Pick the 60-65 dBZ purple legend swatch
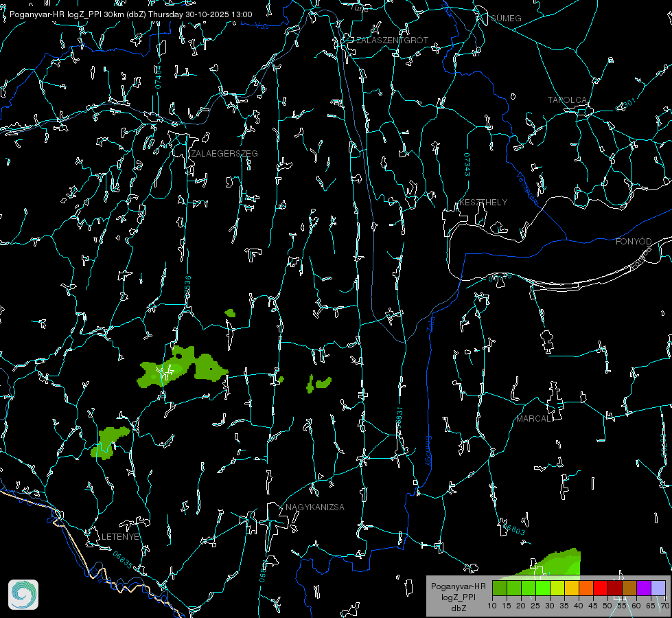The height and width of the screenshot is (618, 672). pyautogui.click(x=644, y=588)
